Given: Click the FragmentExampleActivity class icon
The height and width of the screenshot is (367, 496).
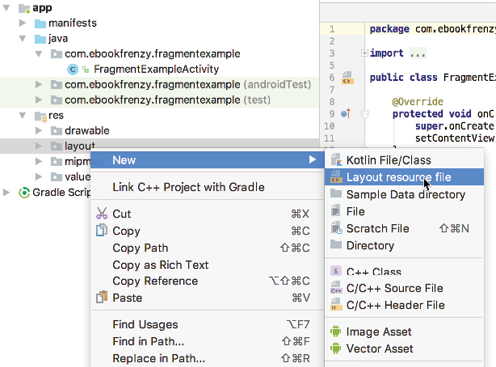Looking at the screenshot, I should (x=72, y=69).
